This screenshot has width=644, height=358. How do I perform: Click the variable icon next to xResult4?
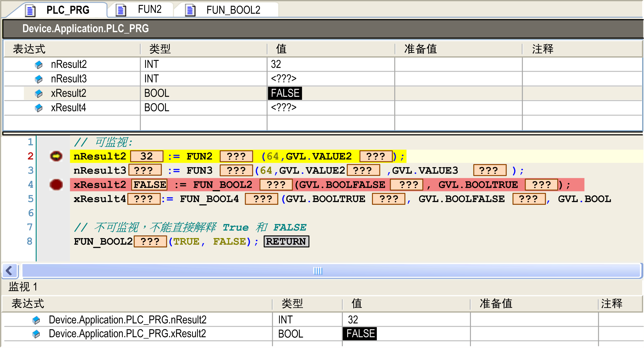click(x=38, y=107)
